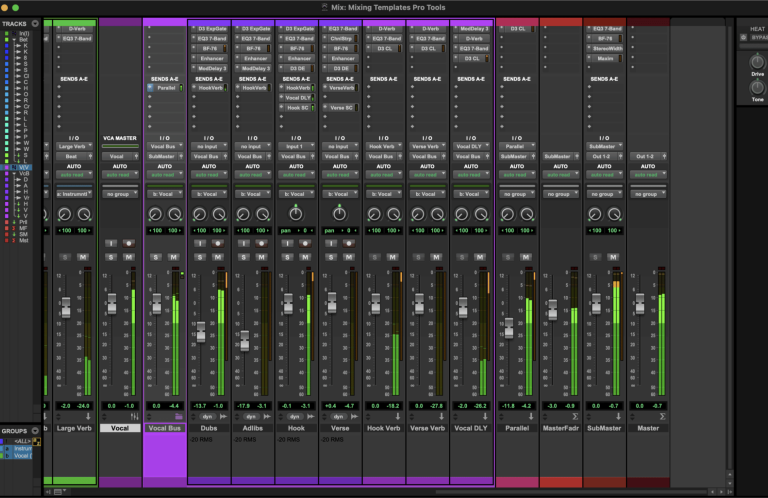
Task: Click the SENDS A-E header on Dubs track
Action: pos(209,79)
